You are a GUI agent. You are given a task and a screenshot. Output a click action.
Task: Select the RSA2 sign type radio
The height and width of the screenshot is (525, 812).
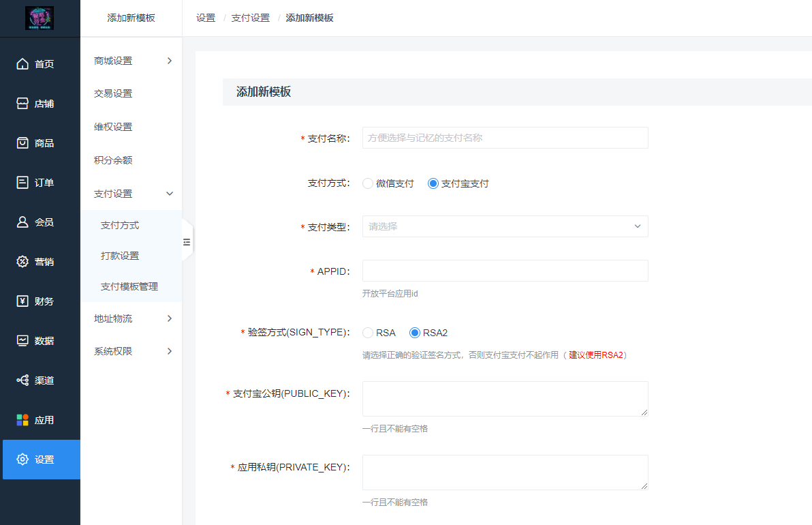pyautogui.click(x=414, y=333)
